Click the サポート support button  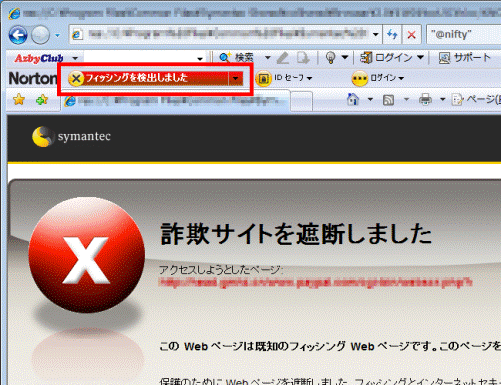(465, 58)
